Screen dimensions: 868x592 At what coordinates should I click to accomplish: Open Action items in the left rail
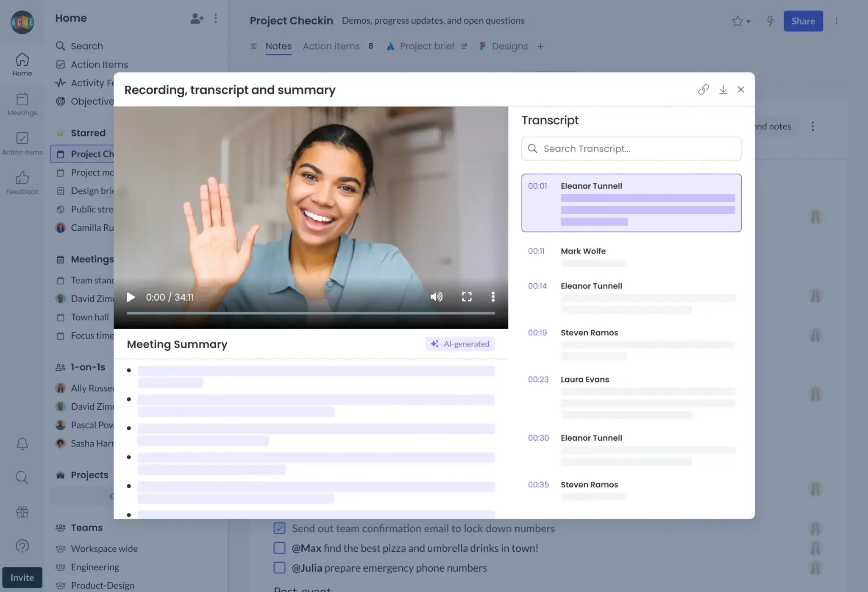[x=22, y=143]
